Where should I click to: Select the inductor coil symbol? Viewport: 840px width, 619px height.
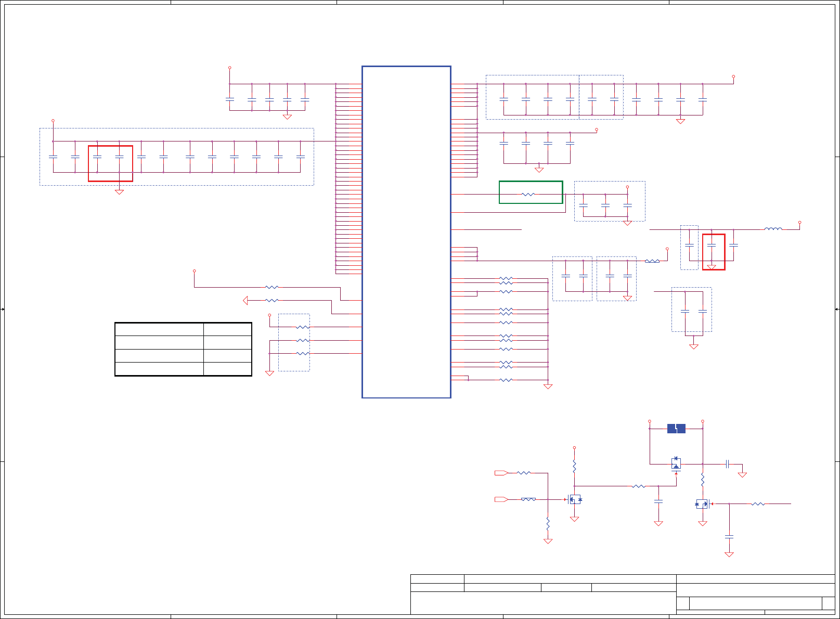click(773, 229)
